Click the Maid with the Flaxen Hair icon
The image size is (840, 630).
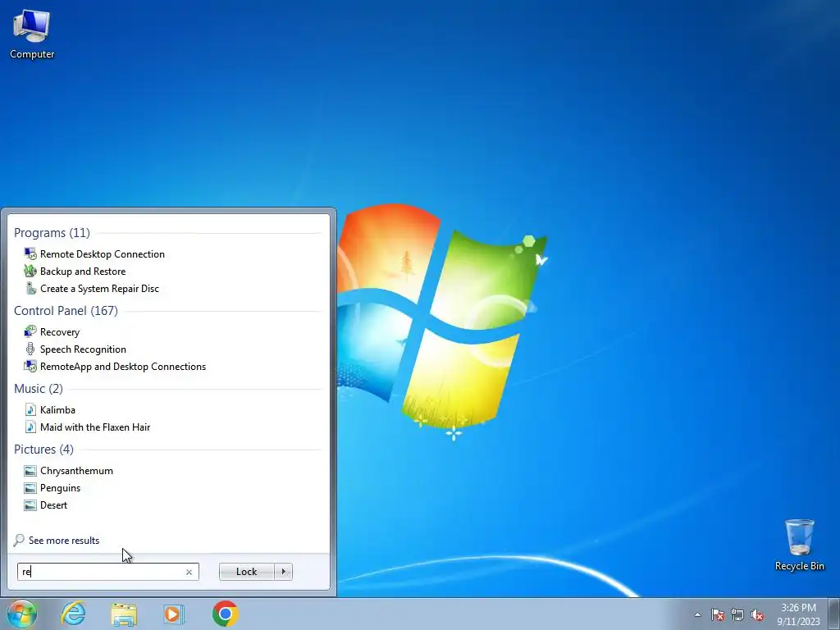click(30, 427)
